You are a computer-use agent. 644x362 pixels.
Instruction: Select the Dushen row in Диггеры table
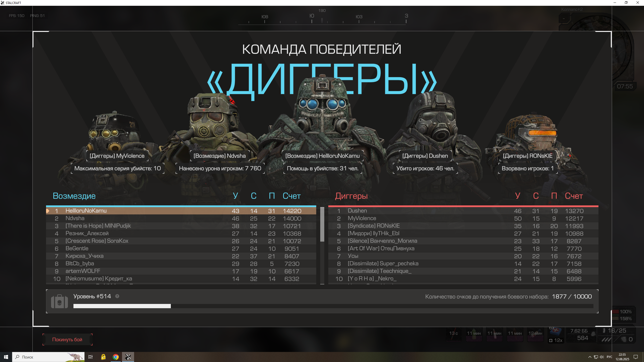[463, 211]
